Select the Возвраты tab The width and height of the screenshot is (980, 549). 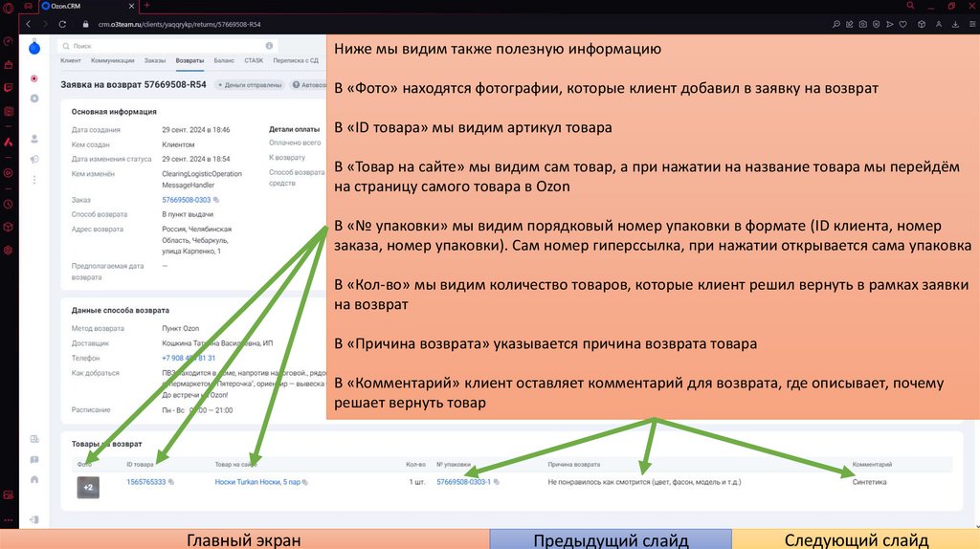click(190, 60)
